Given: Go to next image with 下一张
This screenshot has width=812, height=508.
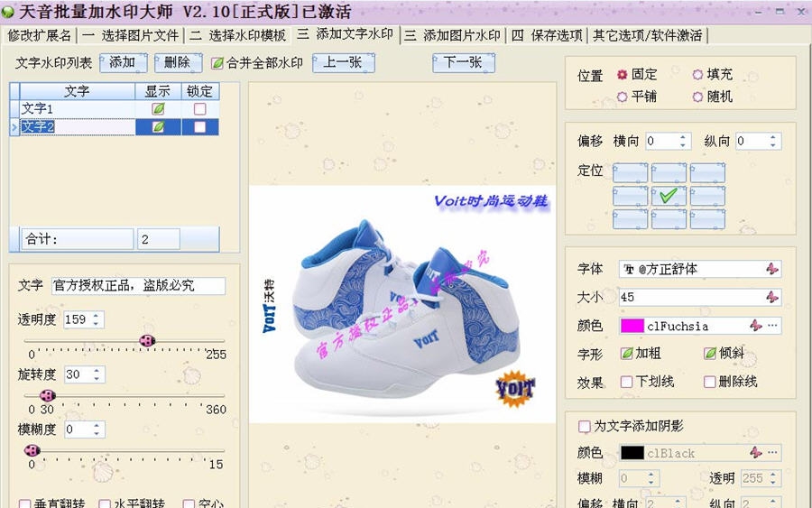Looking at the screenshot, I should 463,62.
